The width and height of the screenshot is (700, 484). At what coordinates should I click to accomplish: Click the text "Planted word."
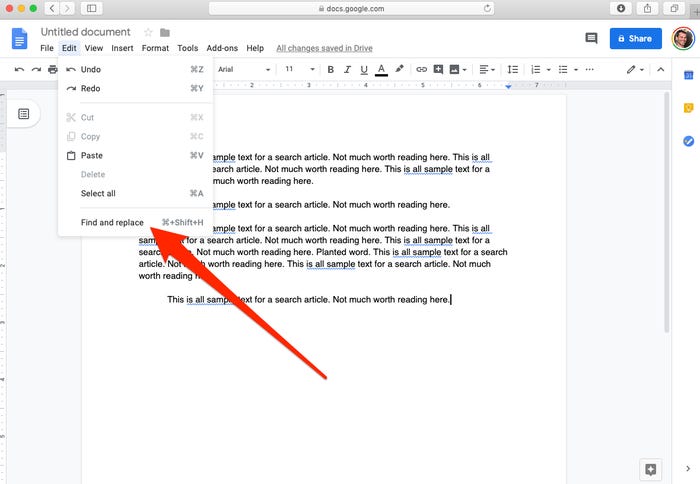342,252
